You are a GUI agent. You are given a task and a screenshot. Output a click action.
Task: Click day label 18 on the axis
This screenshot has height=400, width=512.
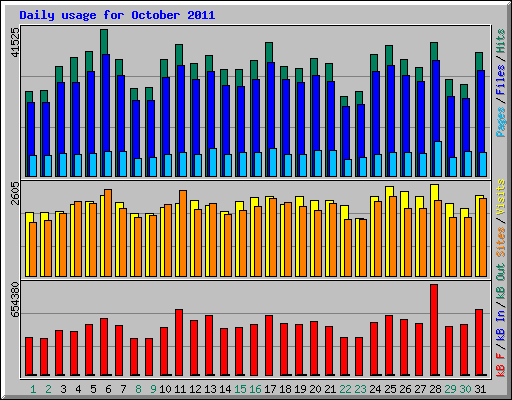click(x=285, y=389)
